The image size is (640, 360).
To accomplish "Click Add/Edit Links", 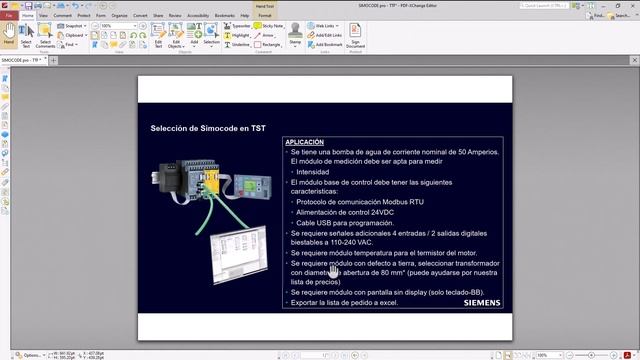I will [x=325, y=35].
